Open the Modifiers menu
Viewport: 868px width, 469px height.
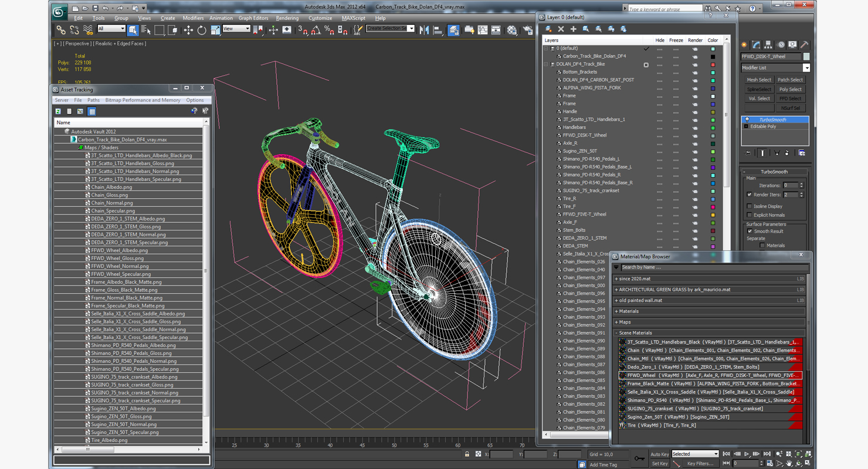pyautogui.click(x=193, y=18)
